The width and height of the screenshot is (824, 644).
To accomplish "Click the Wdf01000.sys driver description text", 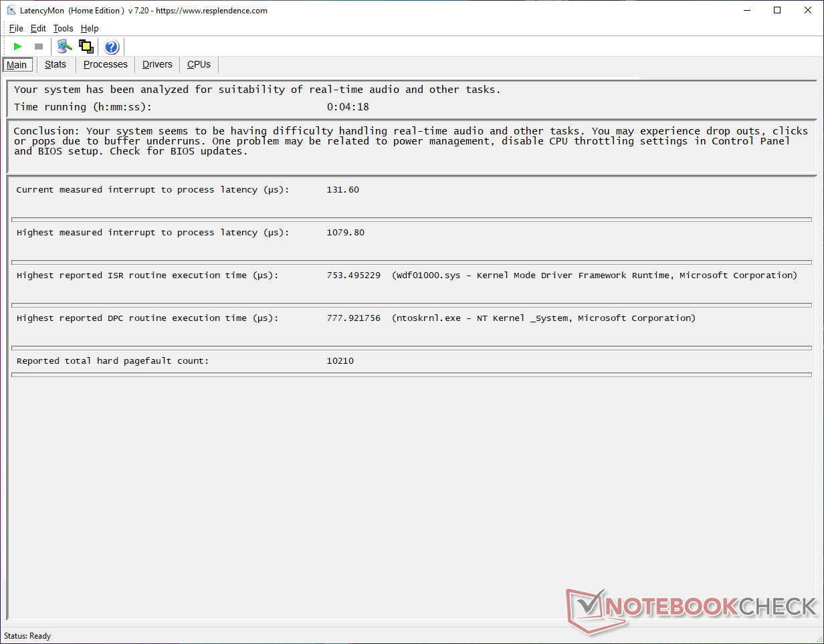I will coord(595,276).
